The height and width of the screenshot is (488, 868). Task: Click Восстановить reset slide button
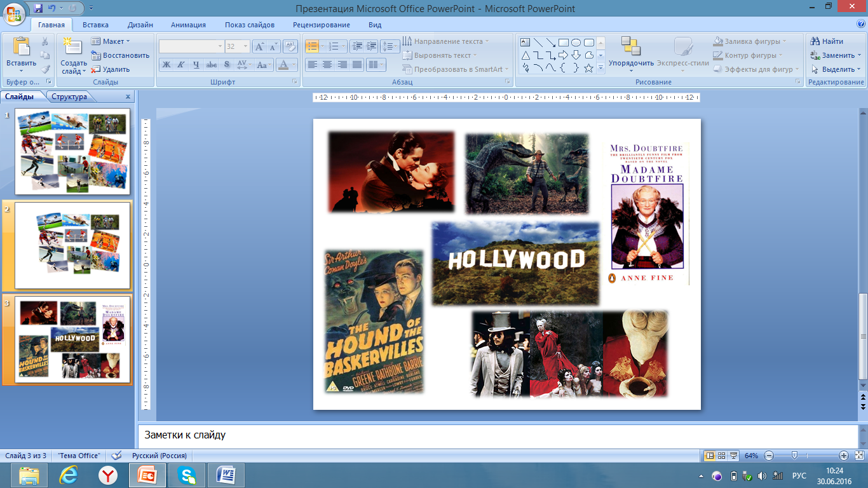point(121,55)
